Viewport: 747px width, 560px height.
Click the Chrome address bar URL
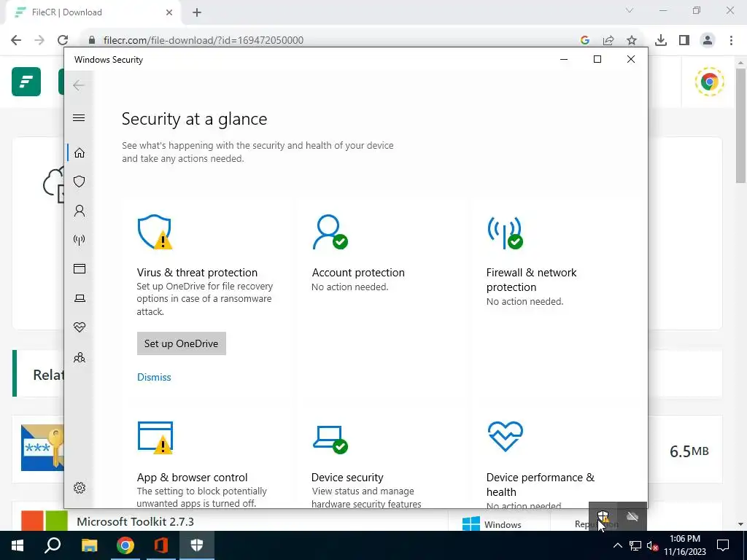coord(204,40)
